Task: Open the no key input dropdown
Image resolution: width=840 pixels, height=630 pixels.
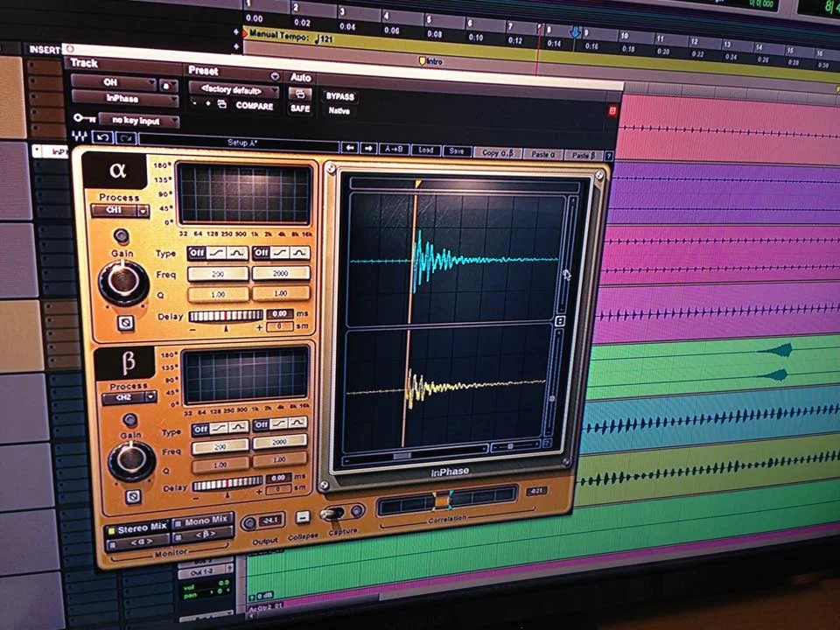Action: point(138,121)
